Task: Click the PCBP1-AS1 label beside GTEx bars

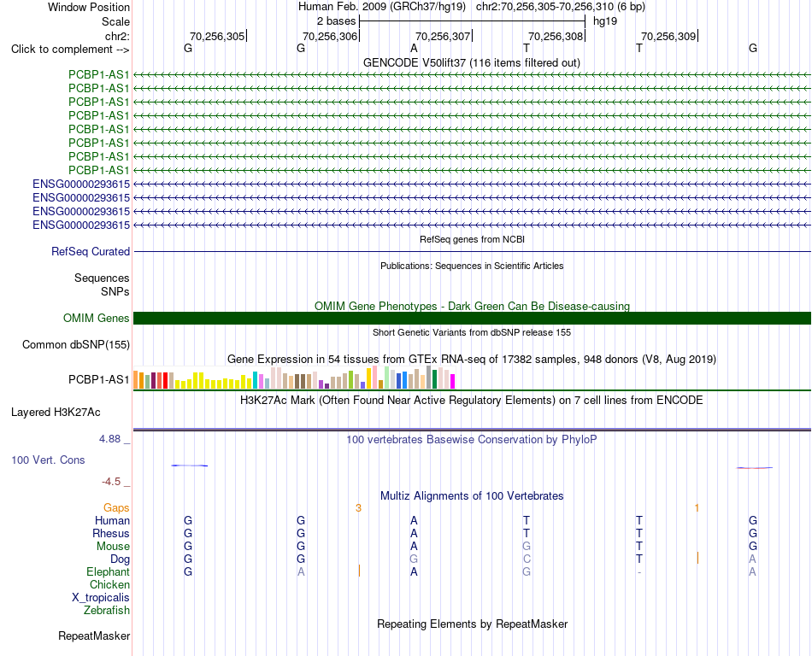Action: pyautogui.click(x=98, y=380)
